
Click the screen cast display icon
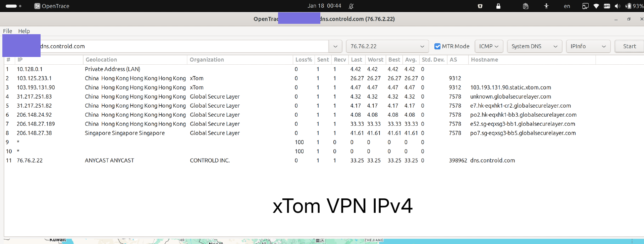585,6
